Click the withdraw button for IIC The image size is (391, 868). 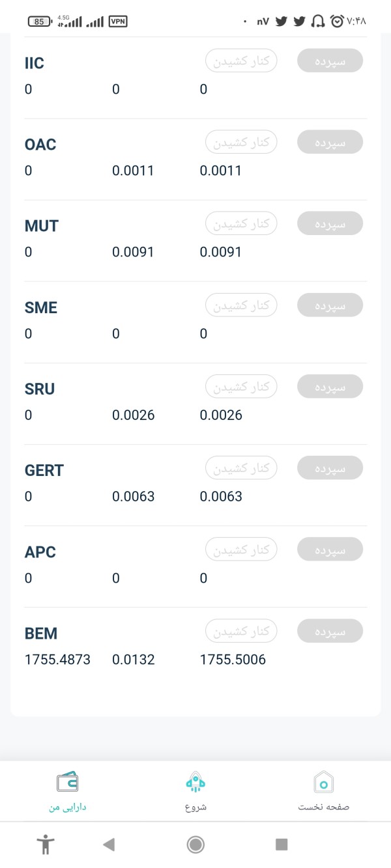(242, 61)
